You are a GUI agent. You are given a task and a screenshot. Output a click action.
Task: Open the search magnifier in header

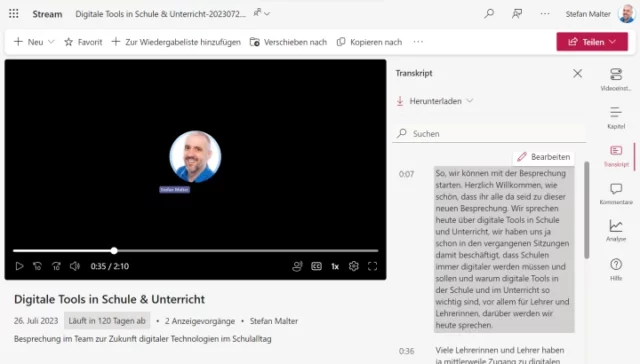point(489,14)
